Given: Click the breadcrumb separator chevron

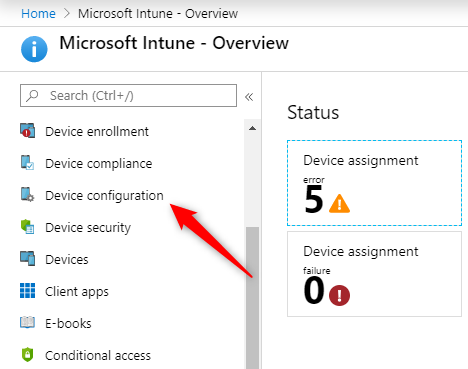Looking at the screenshot, I should point(67,13).
